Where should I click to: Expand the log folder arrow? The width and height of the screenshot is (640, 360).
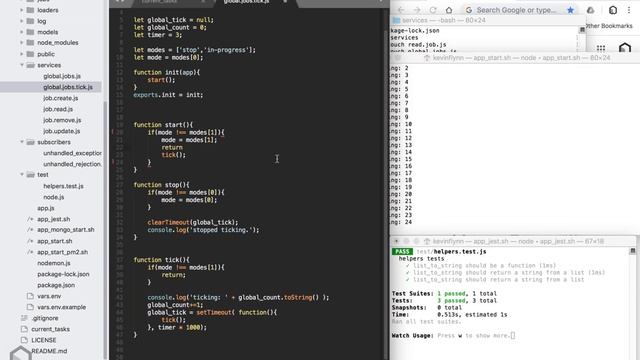[x=22, y=21]
